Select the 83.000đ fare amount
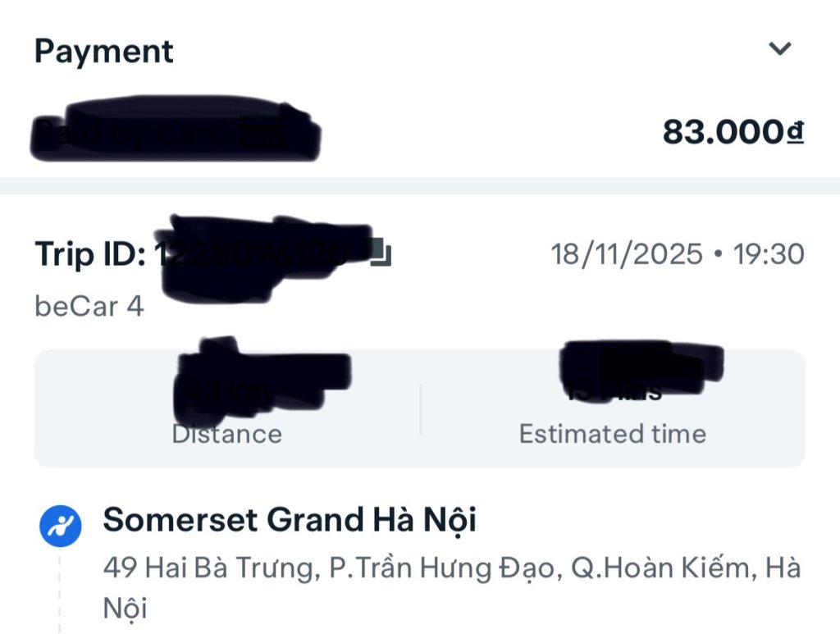Screen dimensions: 840x634 [x=733, y=132]
